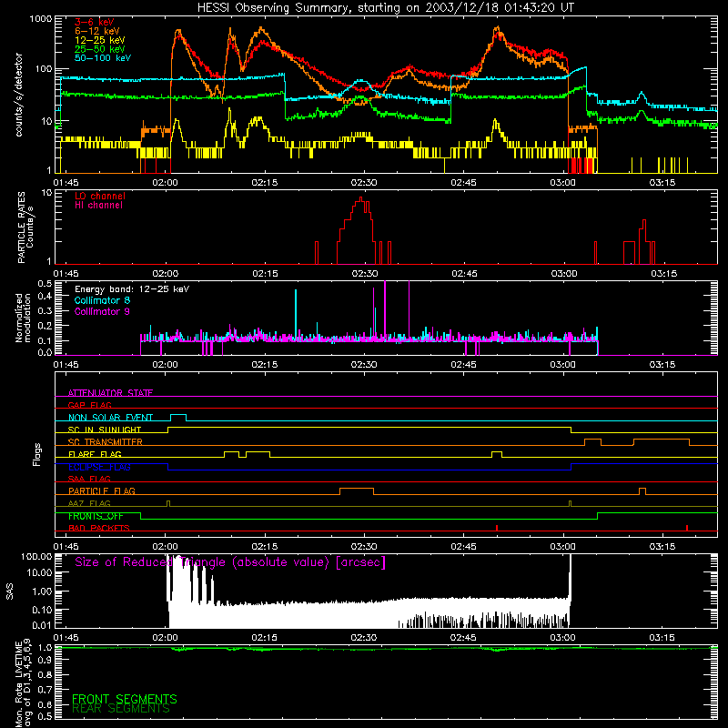
Task: Click the 'LO channel' legend label
Action: pyautogui.click(x=100, y=196)
